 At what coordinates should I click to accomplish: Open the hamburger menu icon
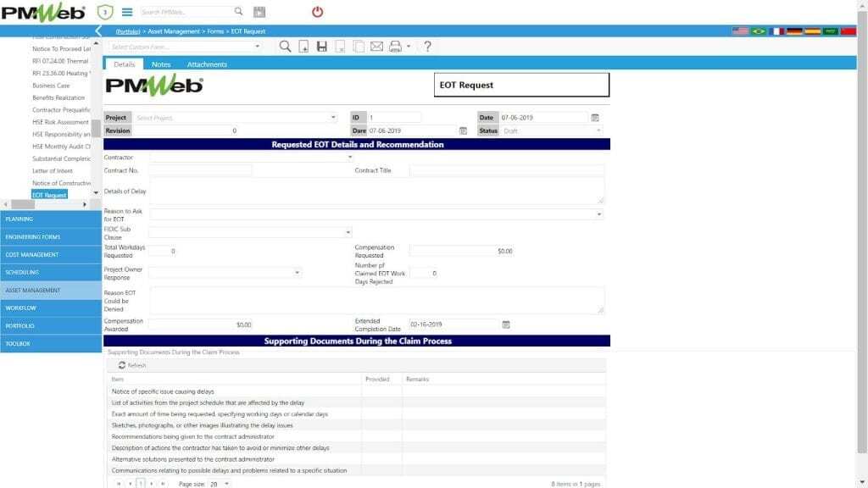[x=127, y=12]
